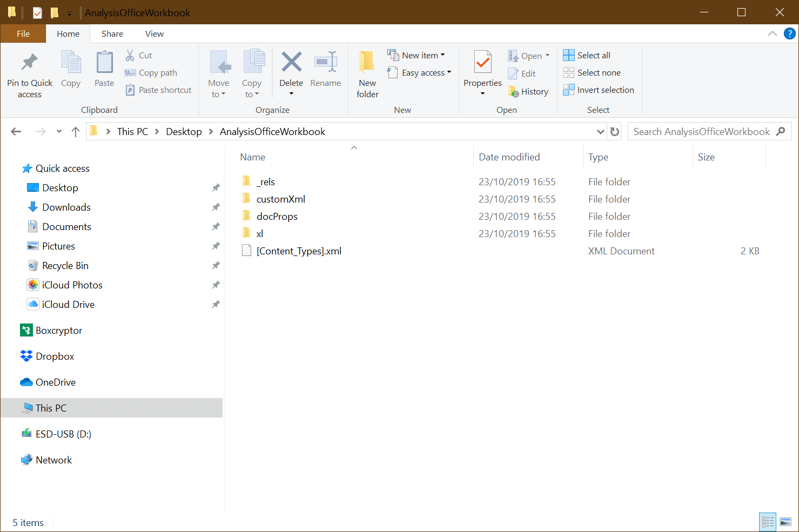Switch to large thumbnails view in status bar

[786, 521]
